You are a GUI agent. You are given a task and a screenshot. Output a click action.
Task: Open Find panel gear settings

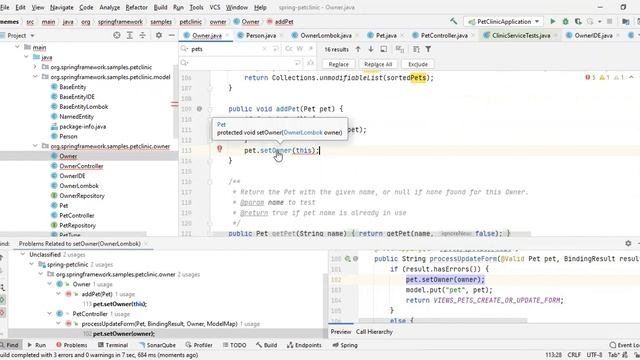(628, 243)
